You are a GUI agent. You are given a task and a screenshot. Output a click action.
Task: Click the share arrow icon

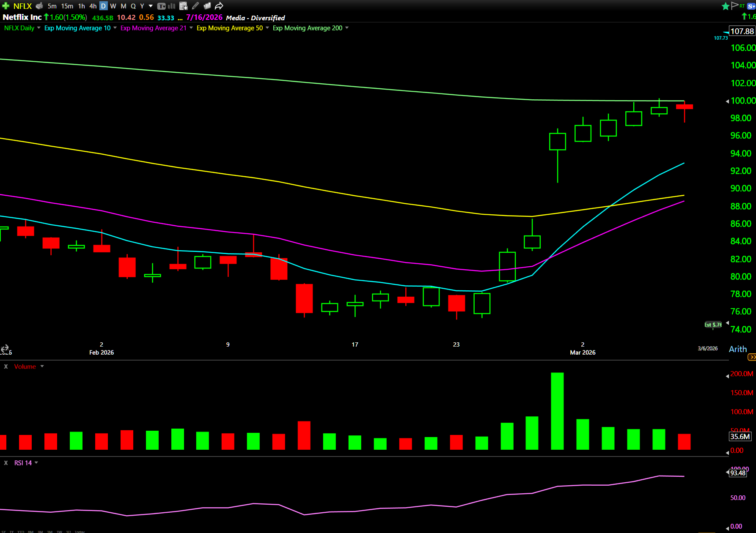[219, 6]
